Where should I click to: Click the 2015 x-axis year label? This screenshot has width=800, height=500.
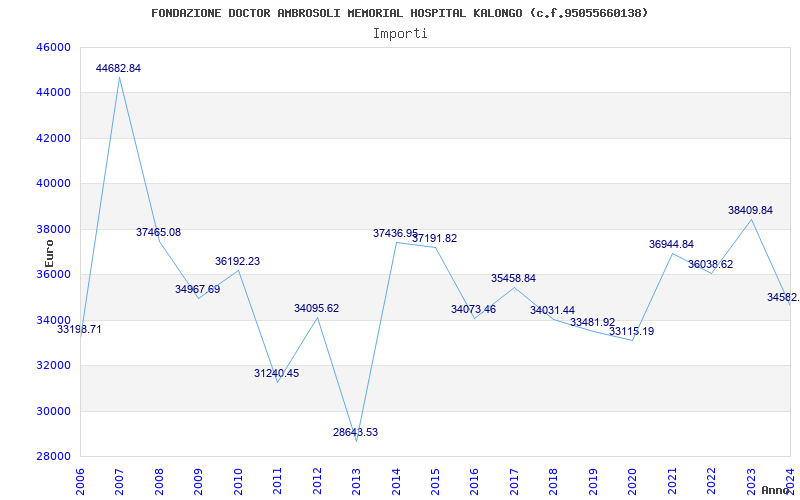pos(435,482)
